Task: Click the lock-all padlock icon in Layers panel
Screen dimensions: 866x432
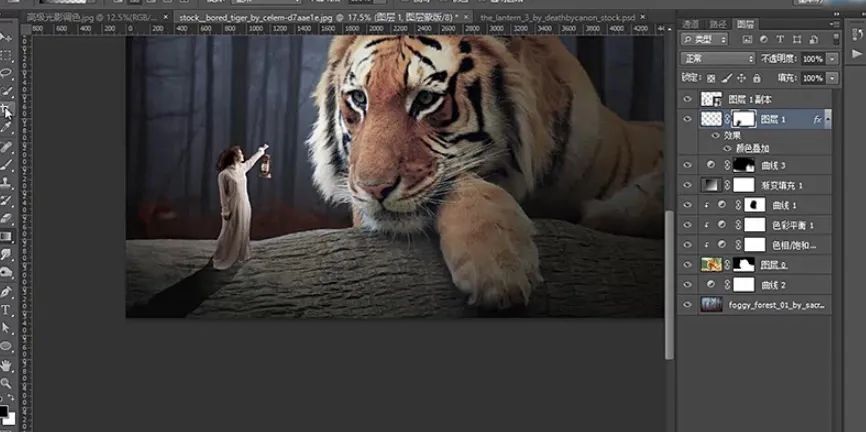Action: (757, 78)
